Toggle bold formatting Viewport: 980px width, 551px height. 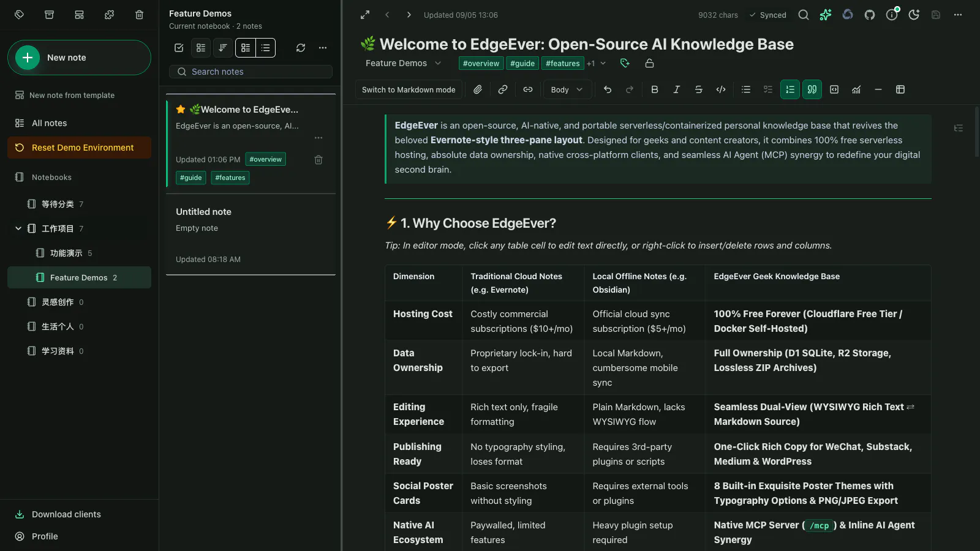[x=655, y=89]
